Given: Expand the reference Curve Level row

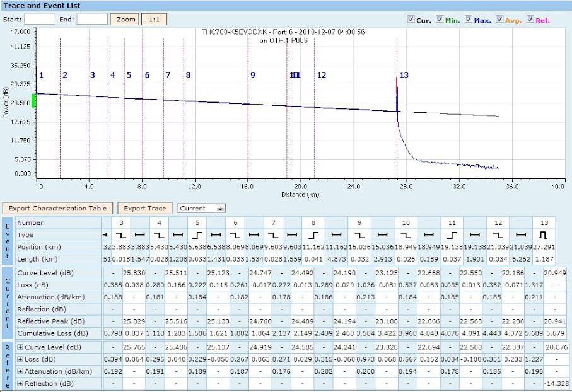Looking at the screenshot, I should click(x=20, y=347).
